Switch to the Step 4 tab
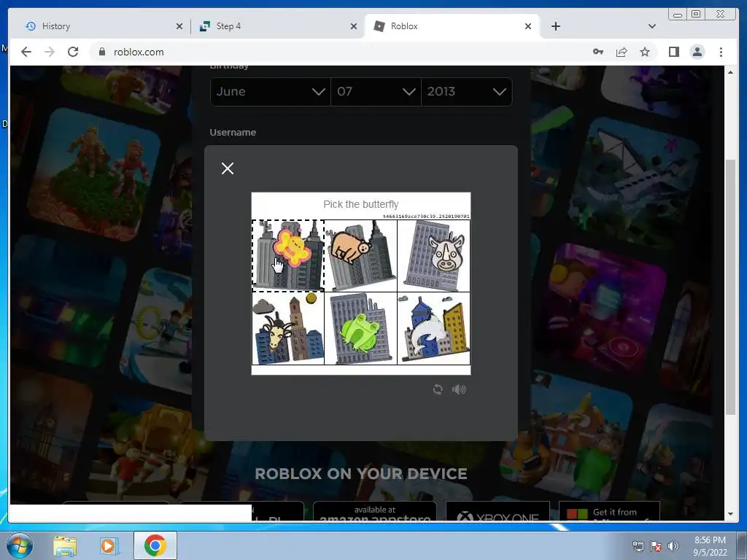 pos(277,26)
